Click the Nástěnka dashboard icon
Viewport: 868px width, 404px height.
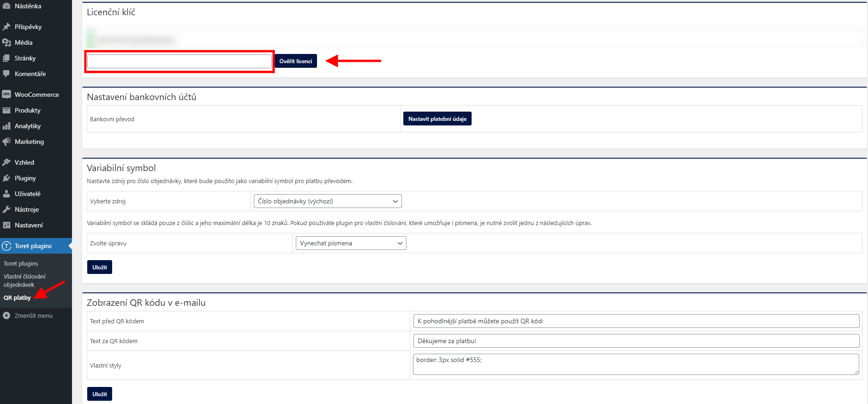pos(6,6)
